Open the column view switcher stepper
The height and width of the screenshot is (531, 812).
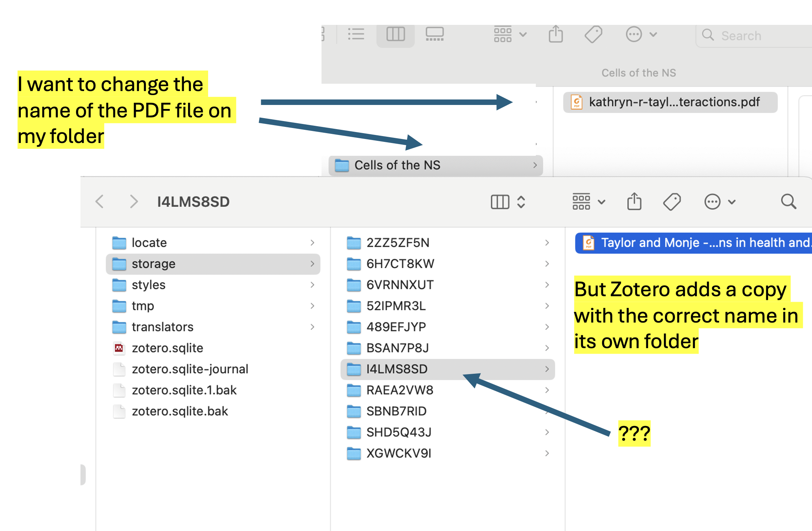(x=521, y=202)
